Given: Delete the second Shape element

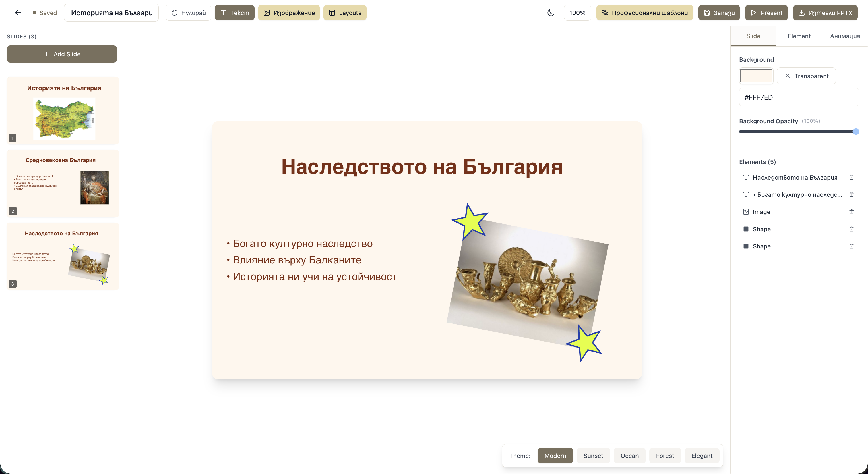Looking at the screenshot, I should coord(851,246).
